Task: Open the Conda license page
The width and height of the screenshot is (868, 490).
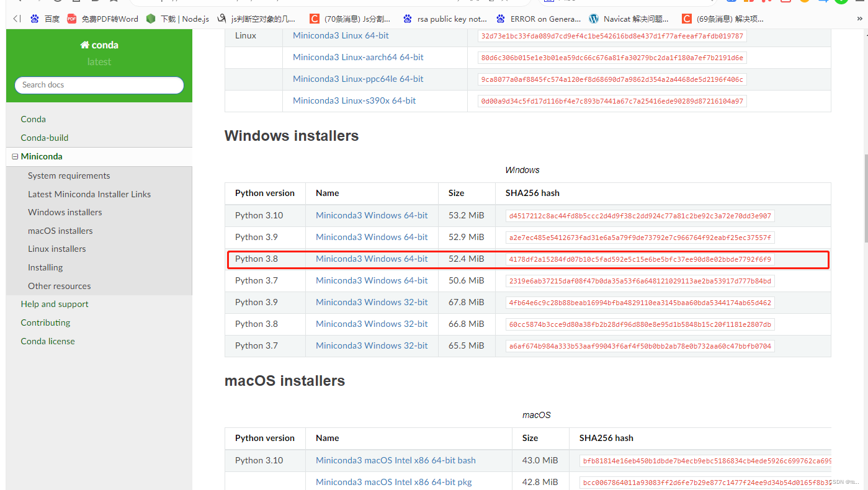Action: (x=47, y=341)
